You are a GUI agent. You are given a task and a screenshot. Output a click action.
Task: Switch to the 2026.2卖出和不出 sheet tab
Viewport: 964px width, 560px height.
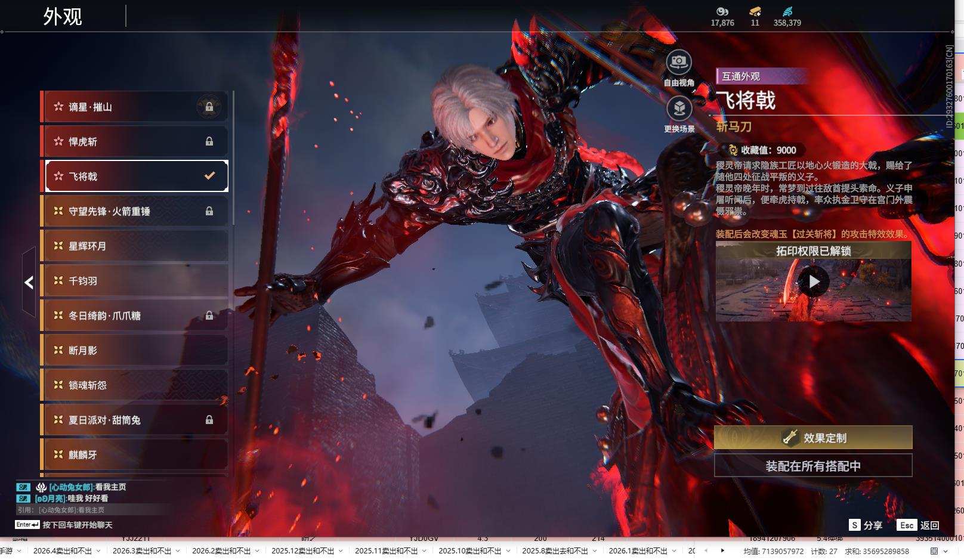pos(221,551)
